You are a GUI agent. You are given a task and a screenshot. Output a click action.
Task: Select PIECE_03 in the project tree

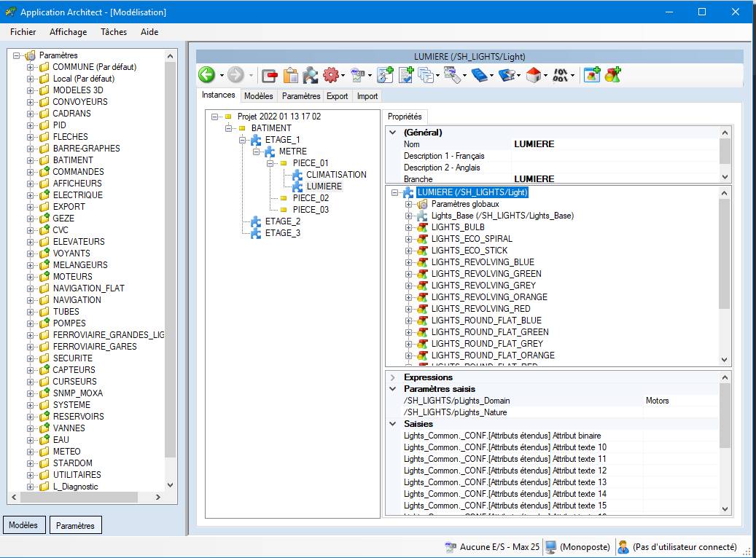click(x=311, y=210)
